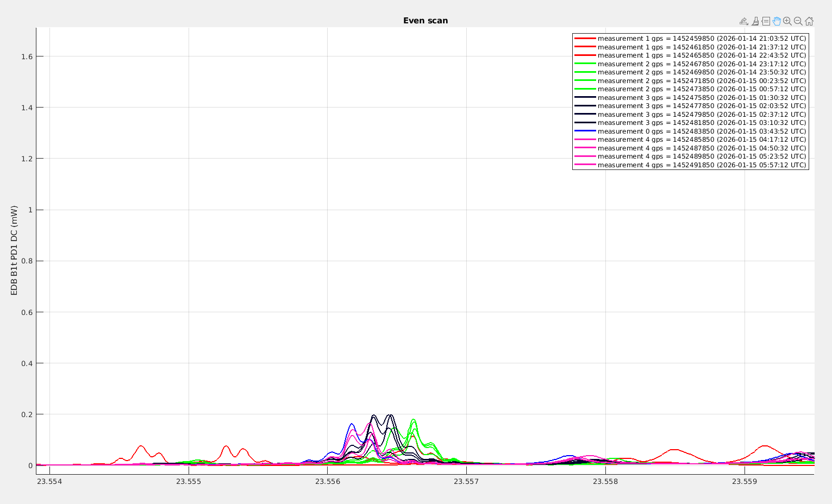Pick legend entry timestamped 05:57:12 UTC
Viewport: 832px width, 504px height.
[x=702, y=165]
